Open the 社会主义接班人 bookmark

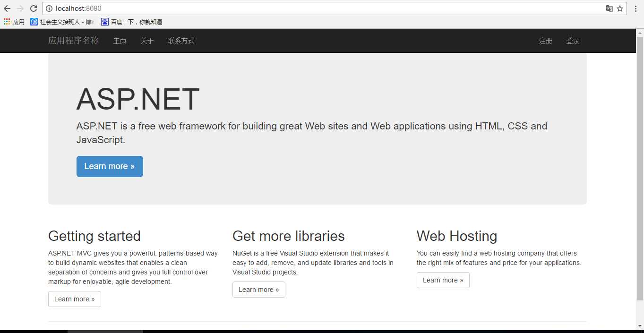[62, 22]
